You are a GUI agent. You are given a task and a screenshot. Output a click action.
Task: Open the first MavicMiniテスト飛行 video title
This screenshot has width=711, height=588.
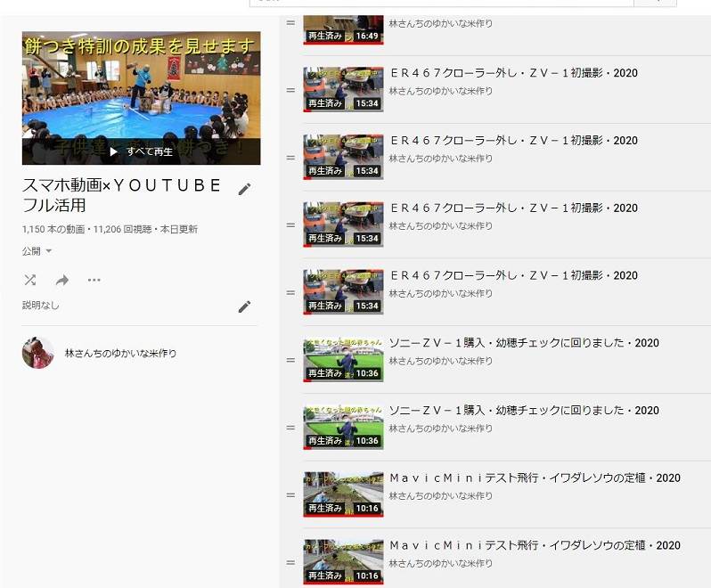535,478
